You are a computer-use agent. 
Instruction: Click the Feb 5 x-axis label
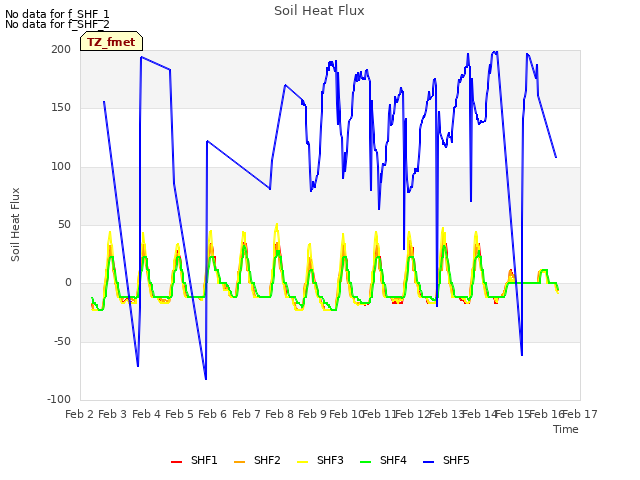pyautogui.click(x=179, y=414)
